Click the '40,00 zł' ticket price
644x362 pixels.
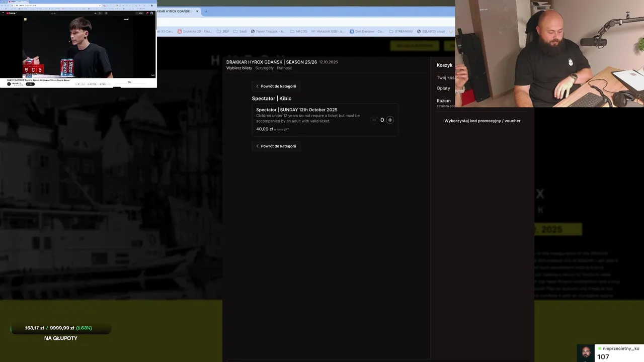[265, 129]
